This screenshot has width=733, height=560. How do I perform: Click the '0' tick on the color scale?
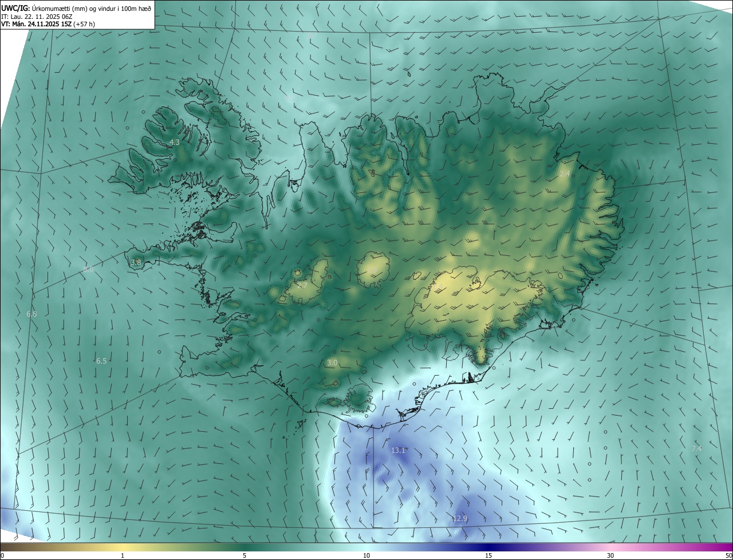tap(2, 555)
